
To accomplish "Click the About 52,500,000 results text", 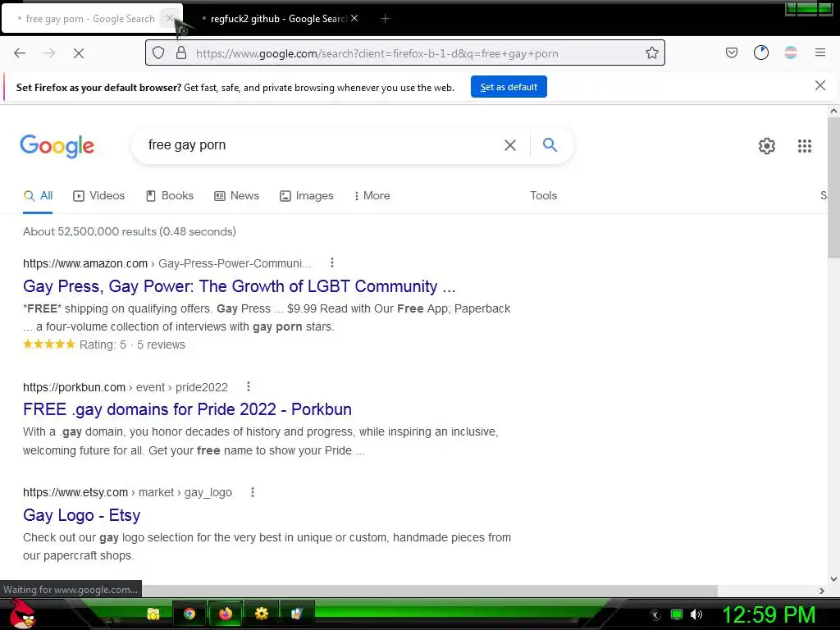I will click(x=129, y=231).
